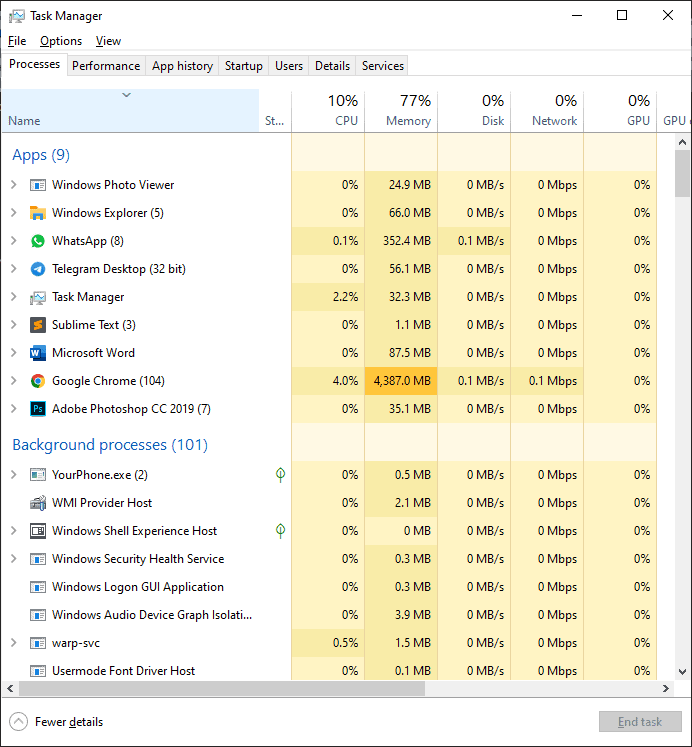Viewport: 692px width, 747px height.
Task: Click the Google Chrome icon
Action: [38, 381]
